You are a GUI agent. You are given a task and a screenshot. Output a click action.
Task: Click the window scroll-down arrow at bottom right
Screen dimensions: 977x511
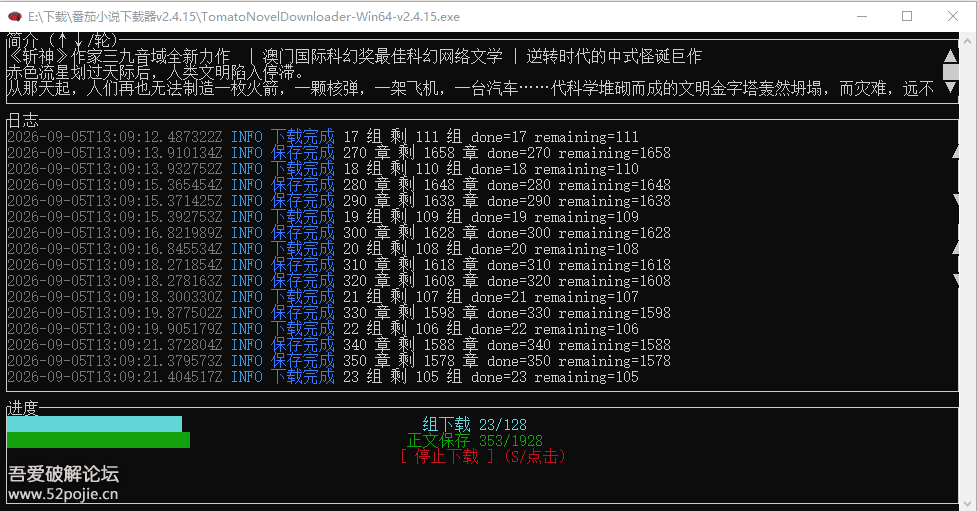coord(968,503)
